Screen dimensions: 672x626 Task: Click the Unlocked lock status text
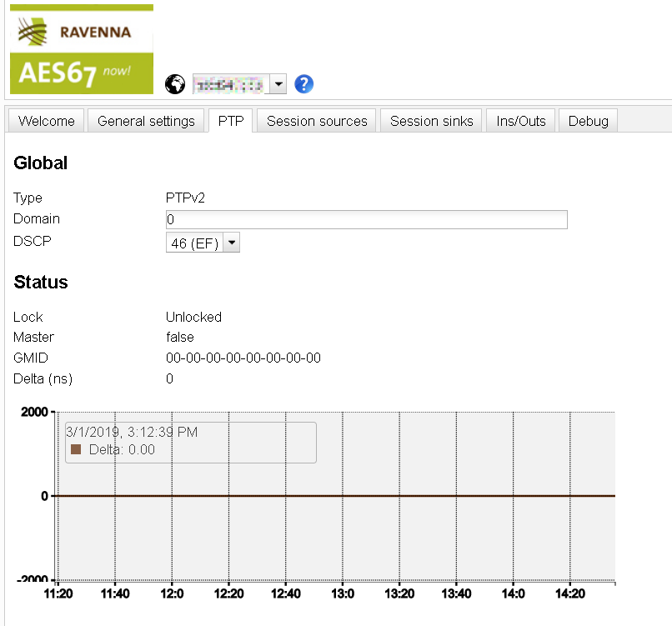(x=193, y=317)
